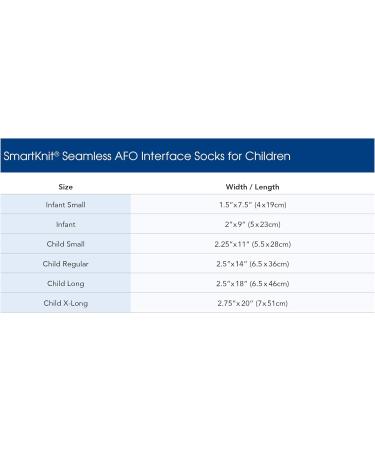The width and height of the screenshot is (375, 450).
Task: Select the Width / Length column header
Action: coord(252,187)
